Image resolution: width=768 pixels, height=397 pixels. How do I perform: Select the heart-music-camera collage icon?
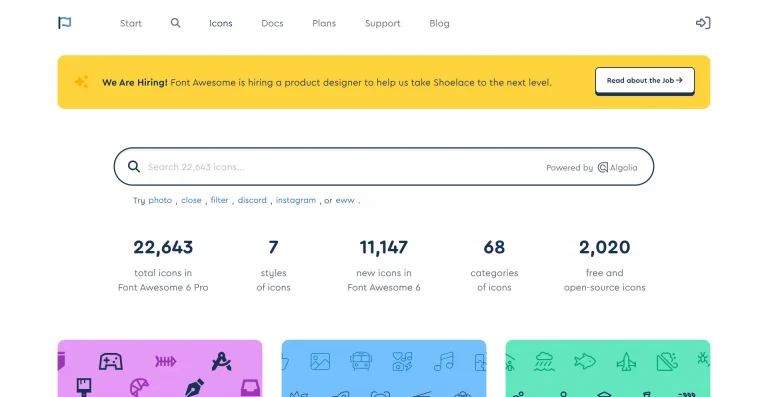click(402, 362)
